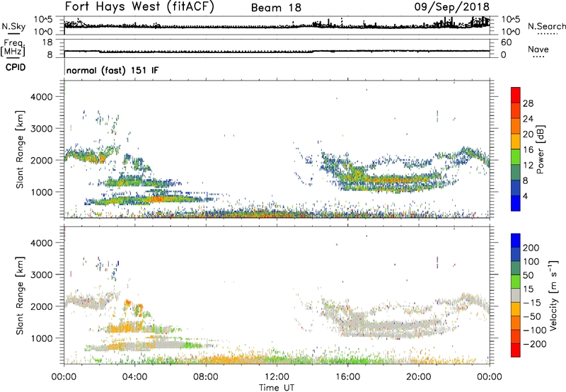
Task: Click the "CPID" row label
Action: pos(16,67)
